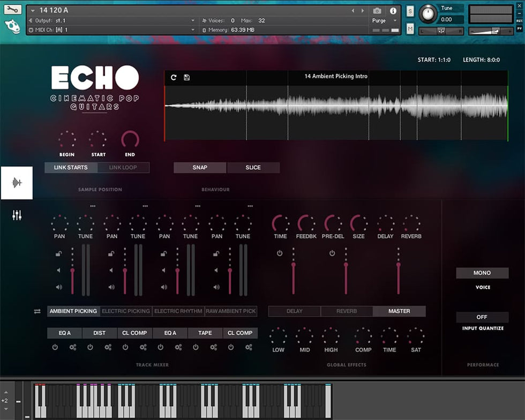Open the instrument info icon
Viewport: 525px width, 420px height.
pyautogui.click(x=393, y=11)
